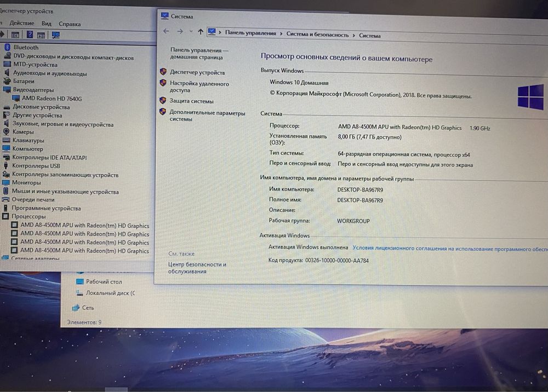Select Звуковые, игровые и видеоустройства
This screenshot has width=548, height=392.
(x=63, y=124)
